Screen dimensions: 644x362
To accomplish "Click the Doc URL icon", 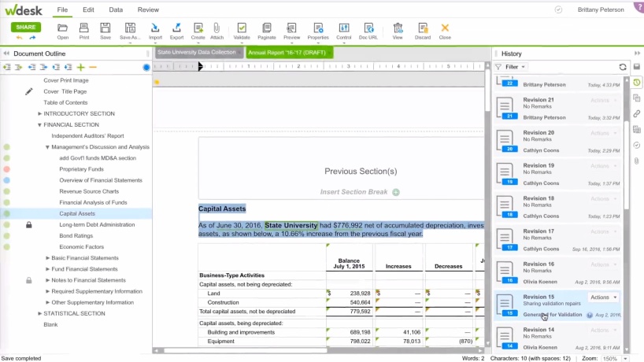I will 368,31.
